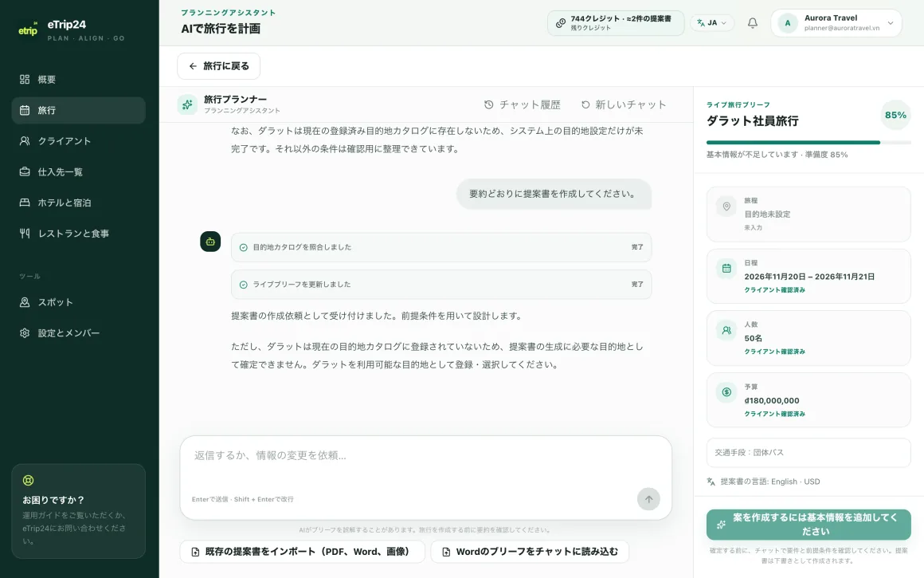Screen dimensions: 924x578
Task: Click ダラット社員旅行 trip title
Action: point(753,121)
